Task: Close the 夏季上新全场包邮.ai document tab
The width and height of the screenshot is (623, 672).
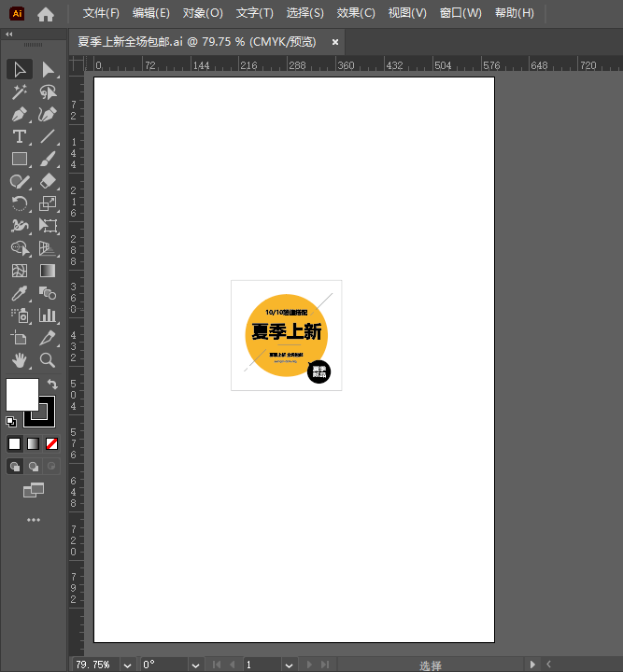Action: [x=335, y=42]
